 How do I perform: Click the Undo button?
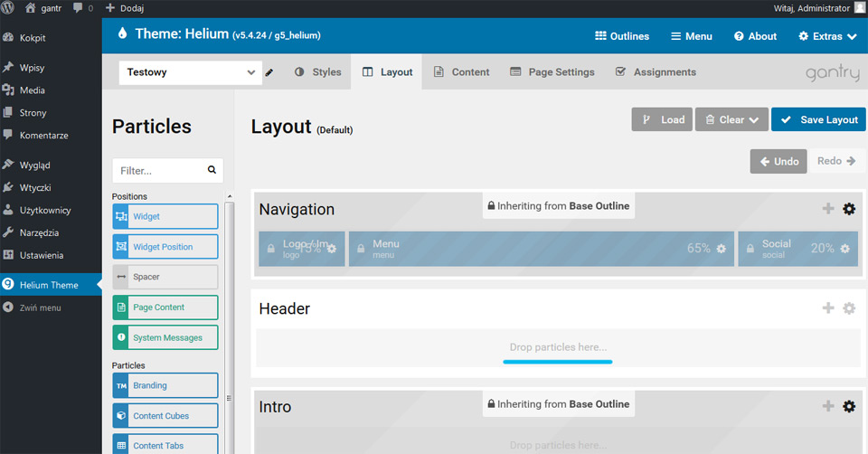click(x=778, y=161)
